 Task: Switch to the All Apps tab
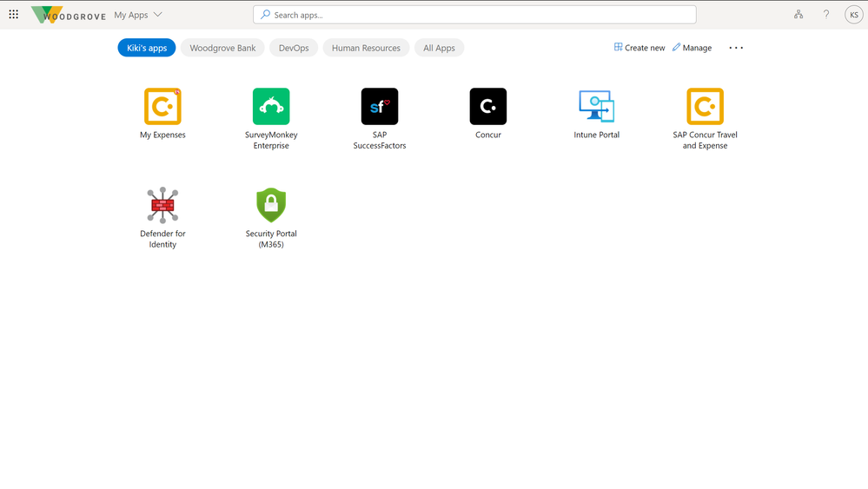point(439,48)
